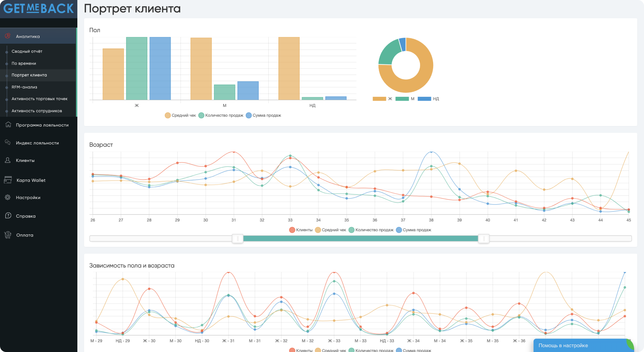Click the НД - 29 axis label
This screenshot has height=352, width=644.
[x=122, y=341]
